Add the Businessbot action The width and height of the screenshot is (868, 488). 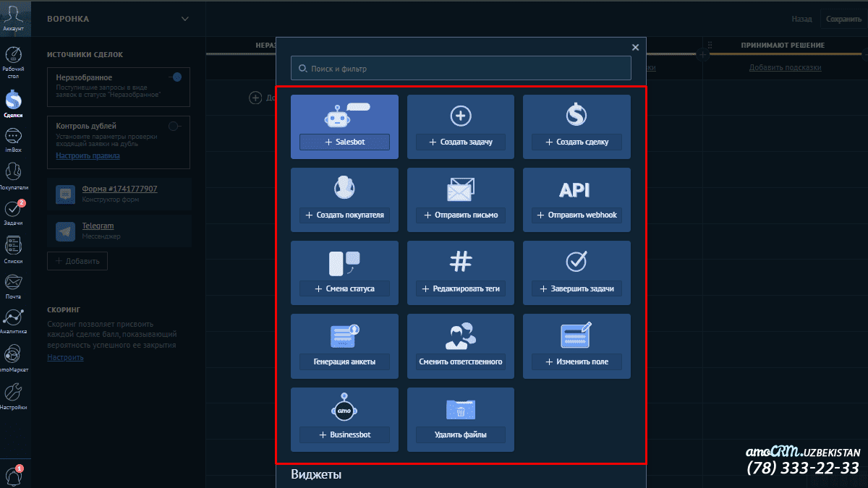(x=345, y=435)
